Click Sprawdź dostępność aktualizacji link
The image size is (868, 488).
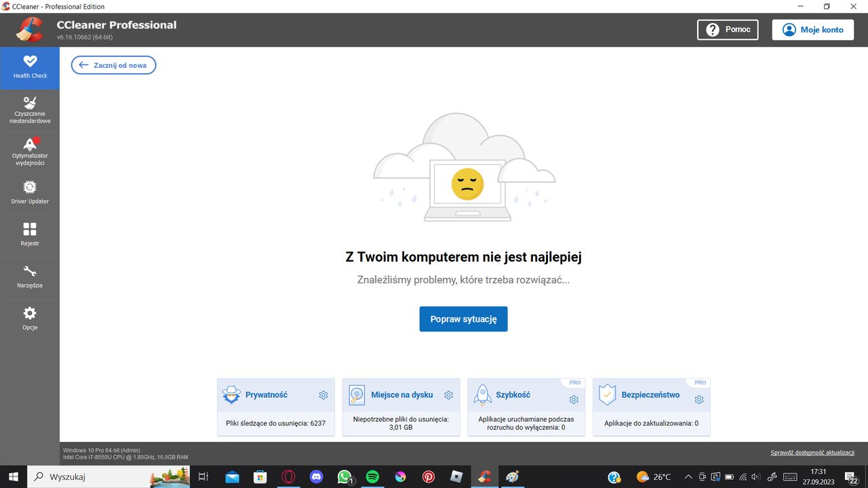pos(812,453)
